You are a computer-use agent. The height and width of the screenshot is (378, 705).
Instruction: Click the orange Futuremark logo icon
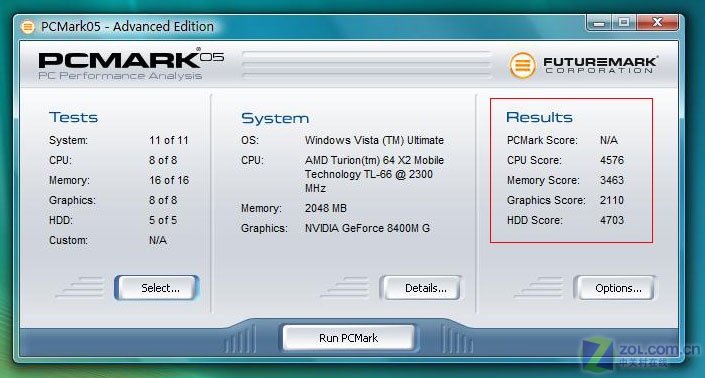click(522, 65)
